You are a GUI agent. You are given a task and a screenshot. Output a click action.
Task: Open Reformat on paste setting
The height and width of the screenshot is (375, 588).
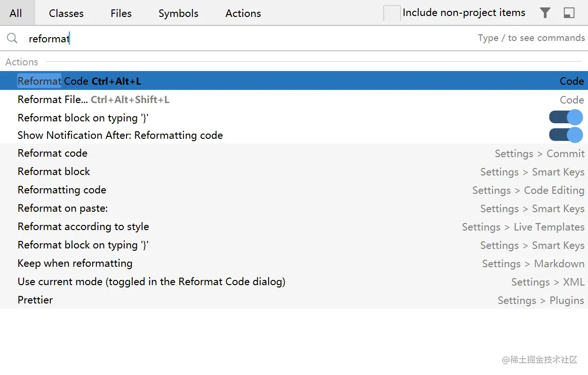[63, 208]
